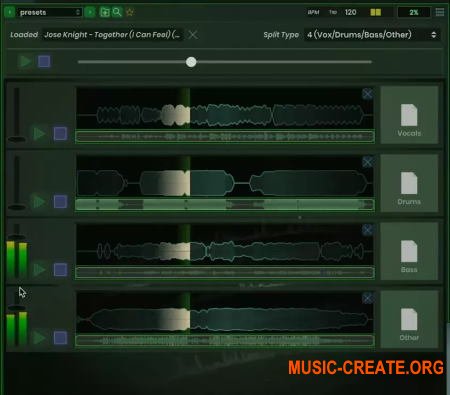Viewport: 450px width, 395px height.
Task: Click the Other mini overview waveform
Action: (225, 341)
